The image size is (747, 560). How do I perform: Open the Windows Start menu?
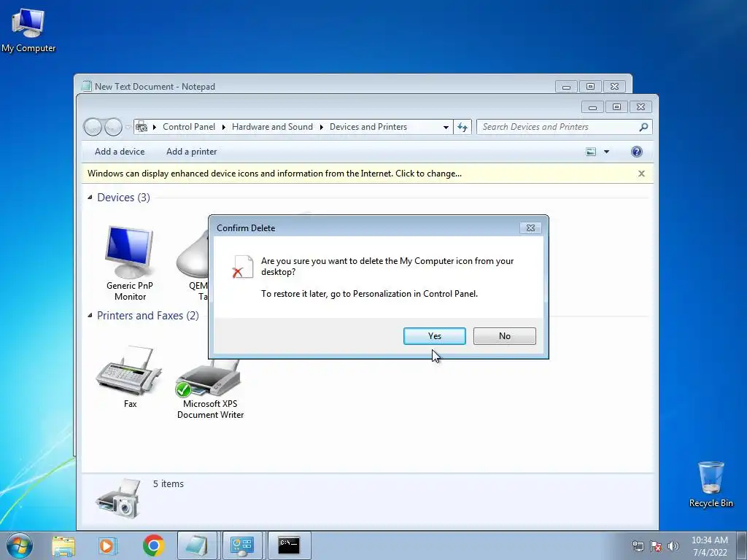point(20,545)
